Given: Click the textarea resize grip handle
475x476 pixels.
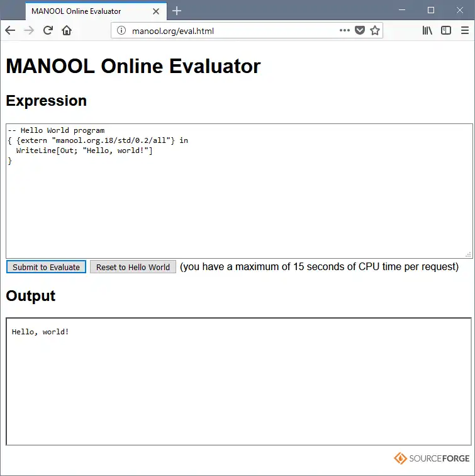Looking at the screenshot, I should (468, 254).
